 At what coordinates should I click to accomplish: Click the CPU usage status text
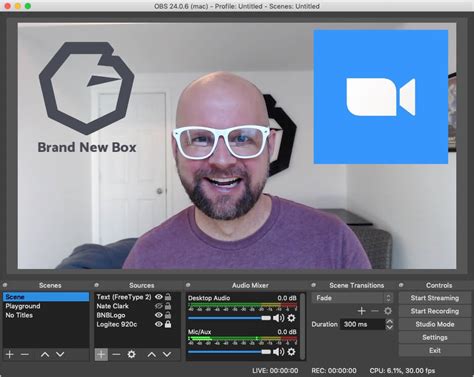coord(402,371)
